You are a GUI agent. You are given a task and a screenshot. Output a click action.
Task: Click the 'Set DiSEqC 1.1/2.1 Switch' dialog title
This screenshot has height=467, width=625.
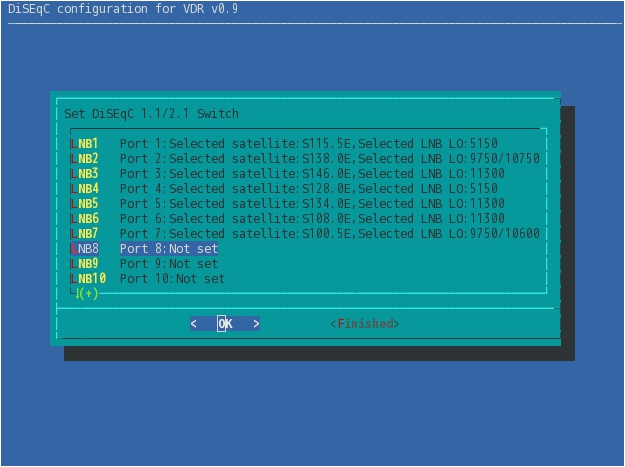[151, 114]
